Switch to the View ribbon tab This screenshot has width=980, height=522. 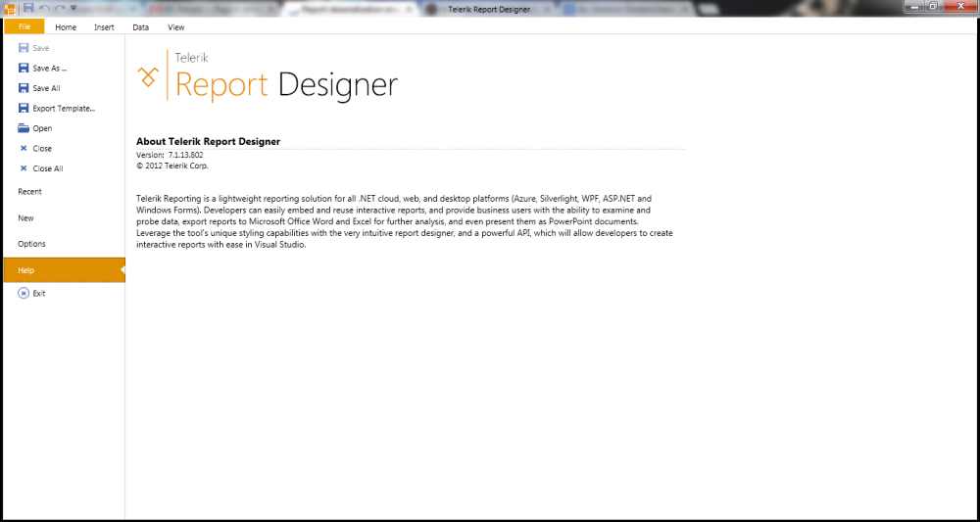pos(175,27)
